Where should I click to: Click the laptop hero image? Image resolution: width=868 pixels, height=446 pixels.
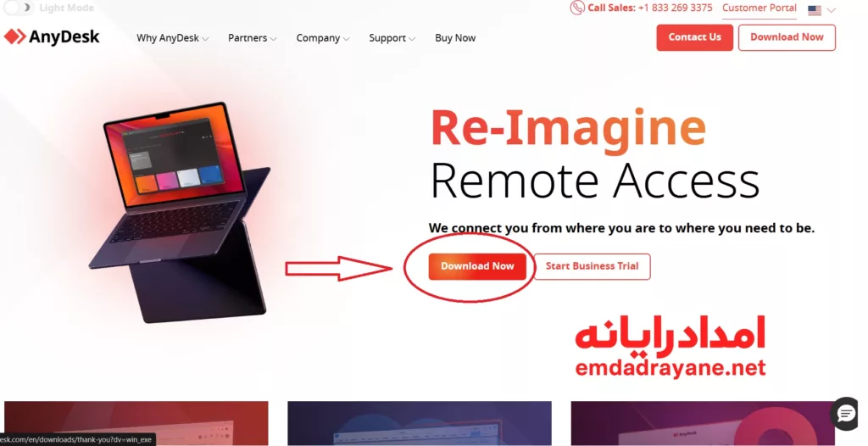[180, 212]
